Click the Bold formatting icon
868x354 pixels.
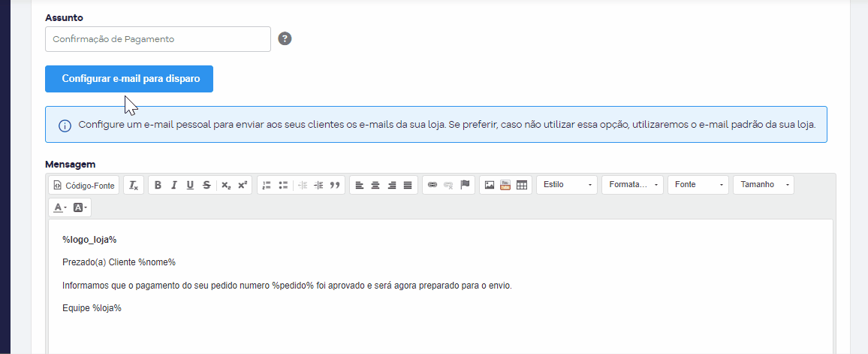click(158, 185)
